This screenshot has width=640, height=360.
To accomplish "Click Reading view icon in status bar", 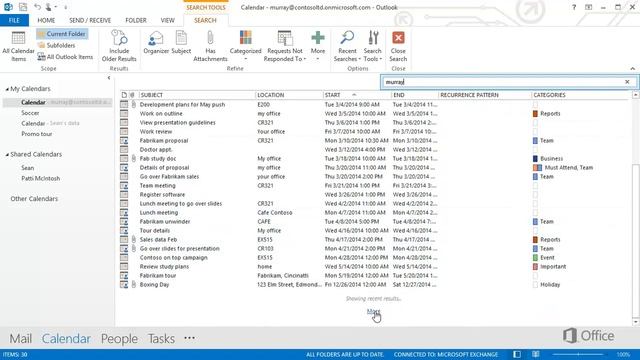I will click(536, 354).
